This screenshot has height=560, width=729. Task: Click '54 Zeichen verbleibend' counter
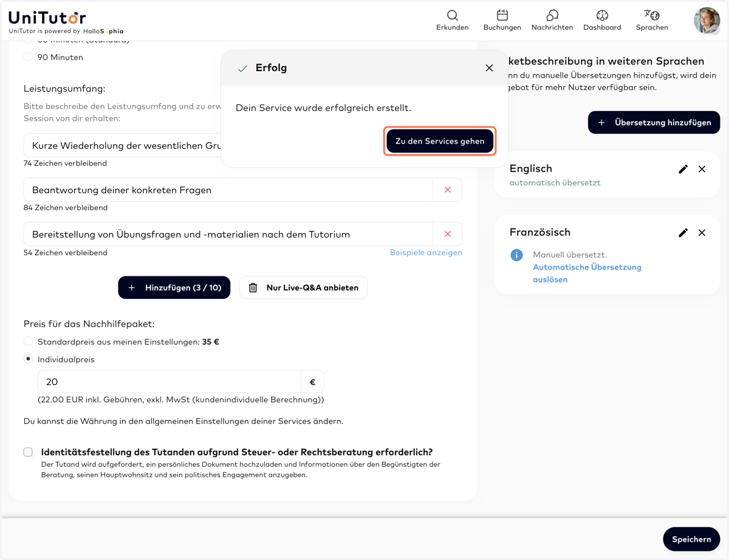point(65,253)
